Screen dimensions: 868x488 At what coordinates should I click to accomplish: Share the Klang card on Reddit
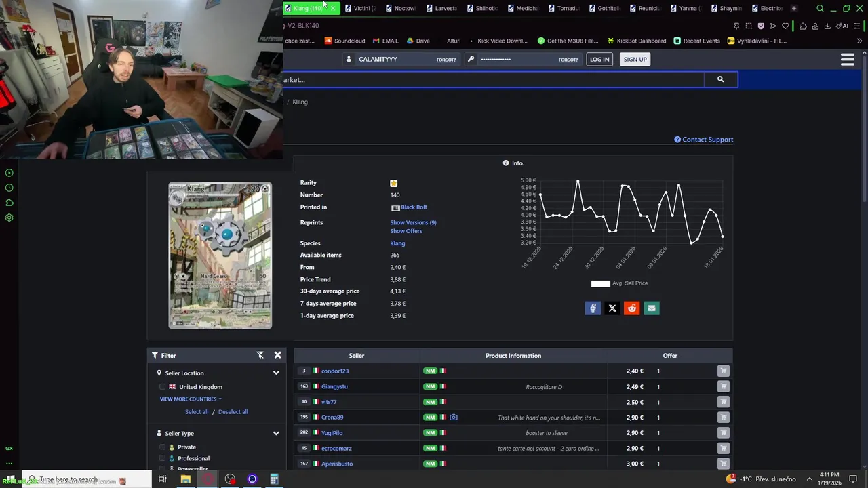point(632,308)
